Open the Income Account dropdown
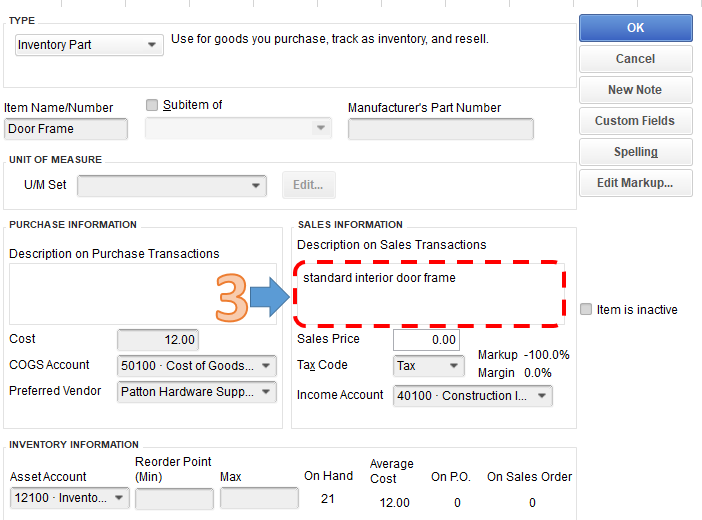The image size is (702, 520). tap(473, 395)
